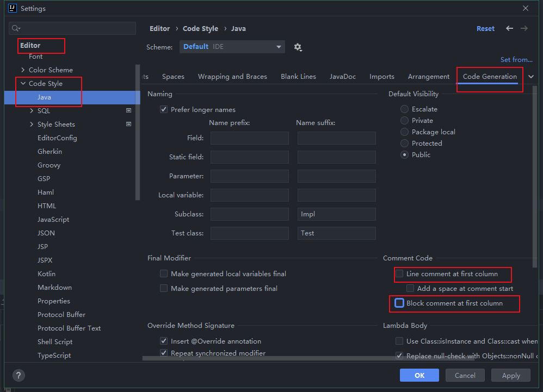
Task: Open EditorConfig code style settings
Action: coord(57,138)
